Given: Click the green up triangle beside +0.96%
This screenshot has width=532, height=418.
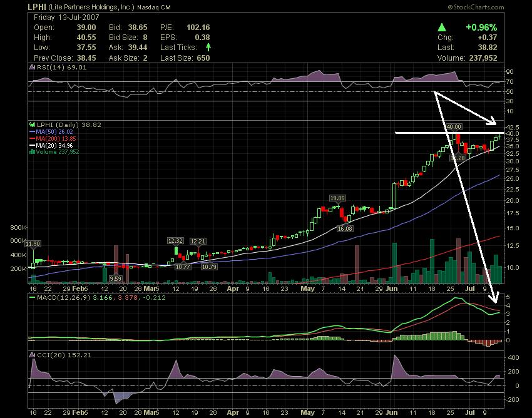Looking at the screenshot, I should 442,27.
